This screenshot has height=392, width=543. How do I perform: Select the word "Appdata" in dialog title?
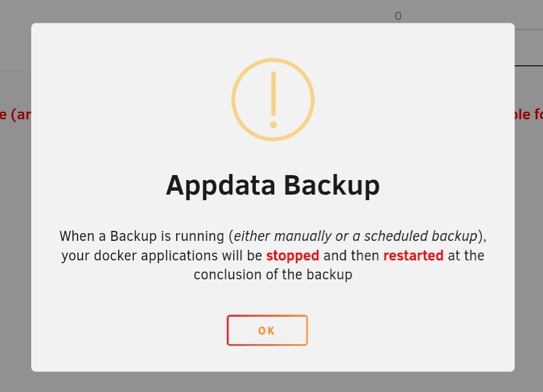(x=221, y=186)
